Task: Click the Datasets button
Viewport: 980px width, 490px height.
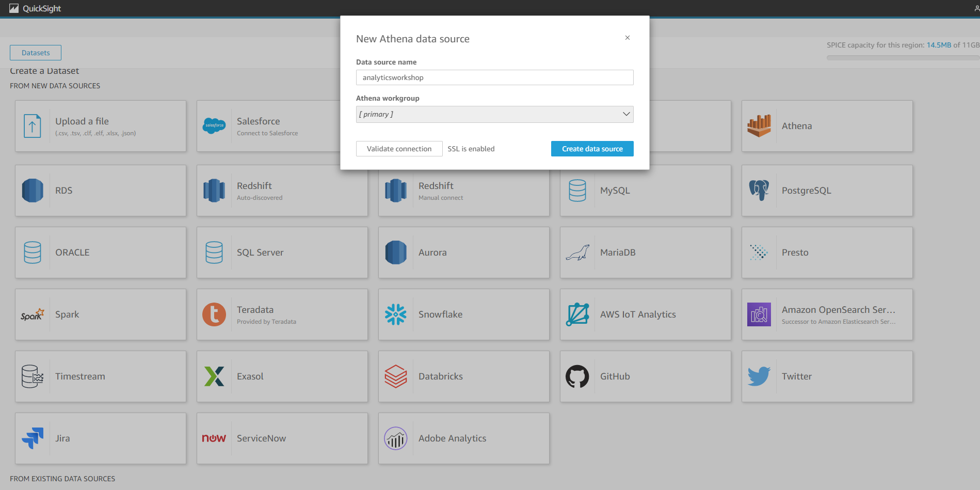Action: pyautogui.click(x=36, y=53)
